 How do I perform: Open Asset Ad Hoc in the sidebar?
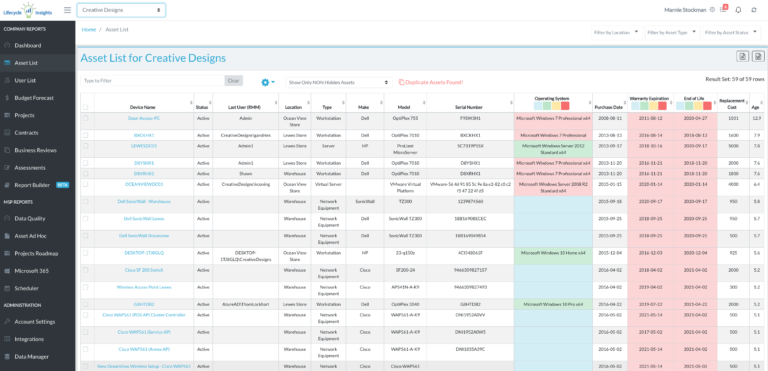point(38,236)
